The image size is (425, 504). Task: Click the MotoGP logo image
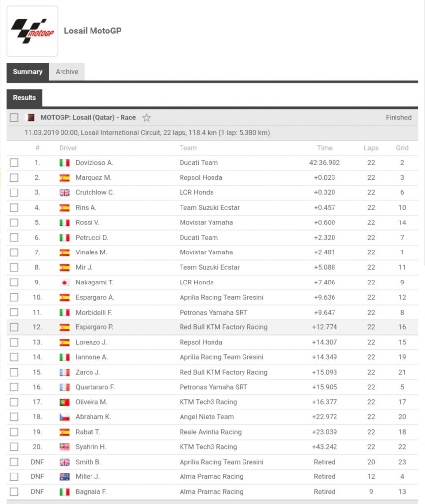32,31
